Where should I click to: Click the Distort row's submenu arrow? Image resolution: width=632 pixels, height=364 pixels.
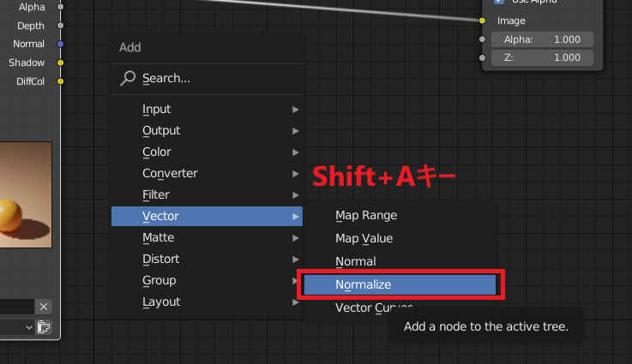point(296,260)
